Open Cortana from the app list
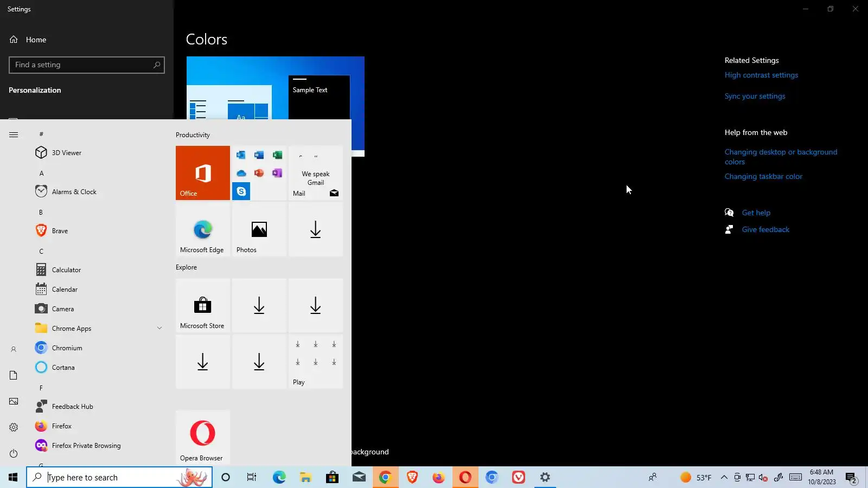 pyautogui.click(x=98, y=368)
